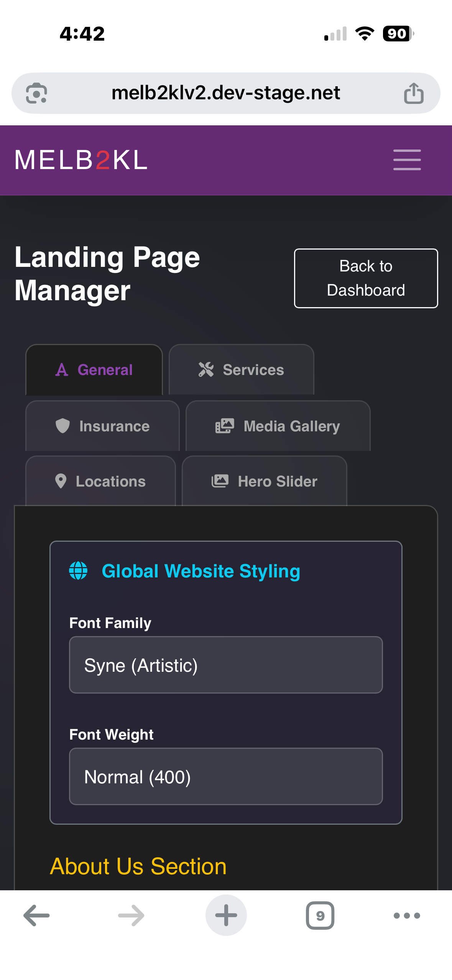Switch to the General tab
452x980 pixels.
tap(94, 370)
